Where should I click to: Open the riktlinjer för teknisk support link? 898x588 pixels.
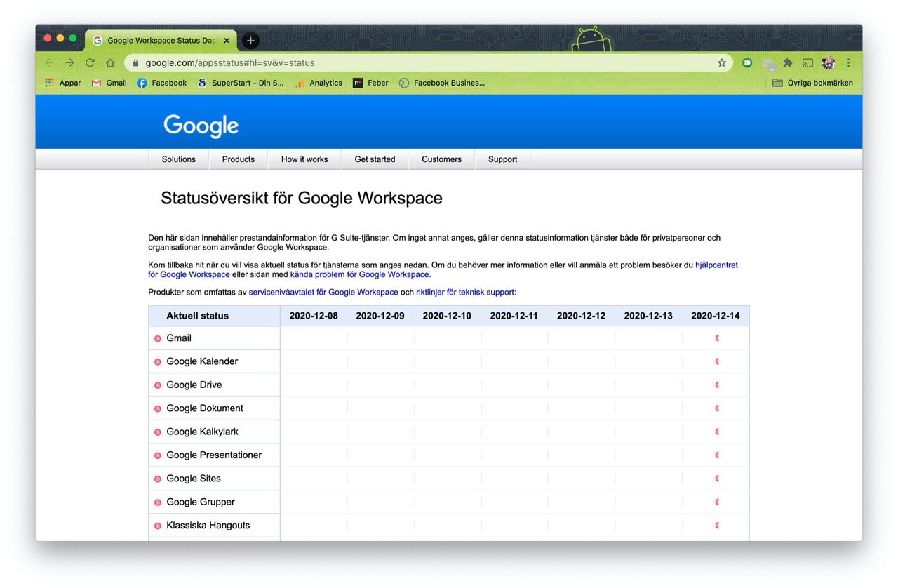point(465,292)
